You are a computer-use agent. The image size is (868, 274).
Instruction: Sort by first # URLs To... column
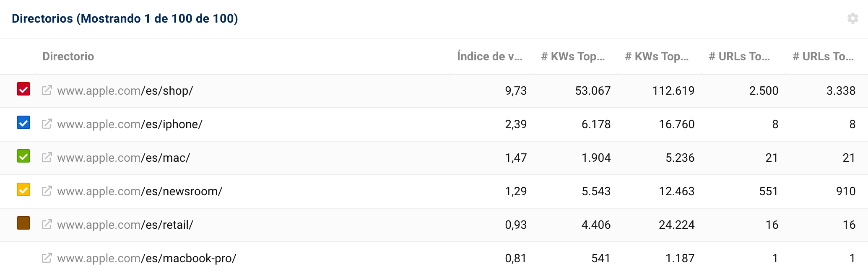(739, 57)
